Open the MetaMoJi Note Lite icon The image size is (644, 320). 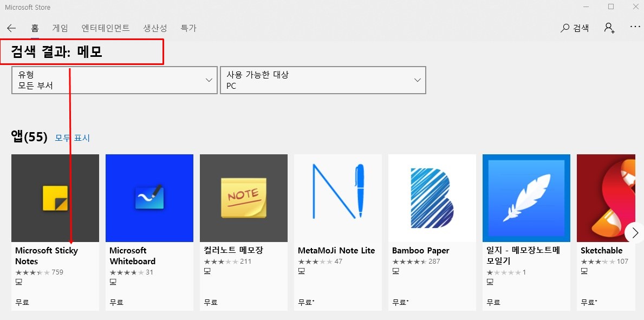tap(338, 198)
